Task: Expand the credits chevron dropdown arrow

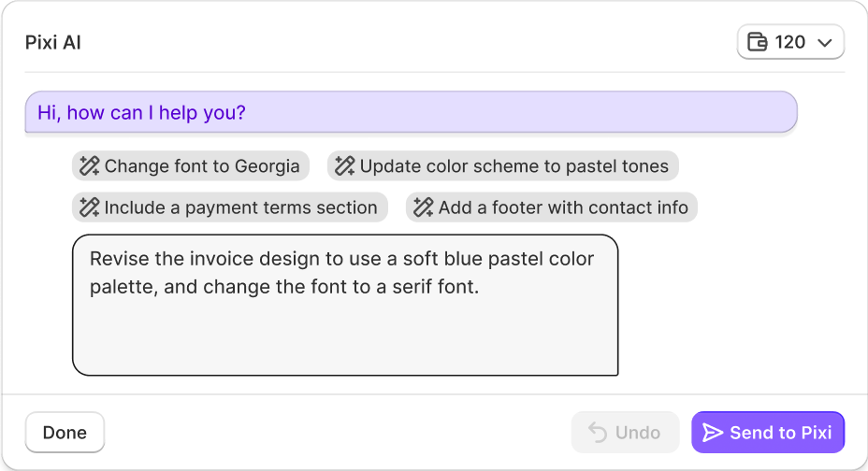Action: coord(825,43)
